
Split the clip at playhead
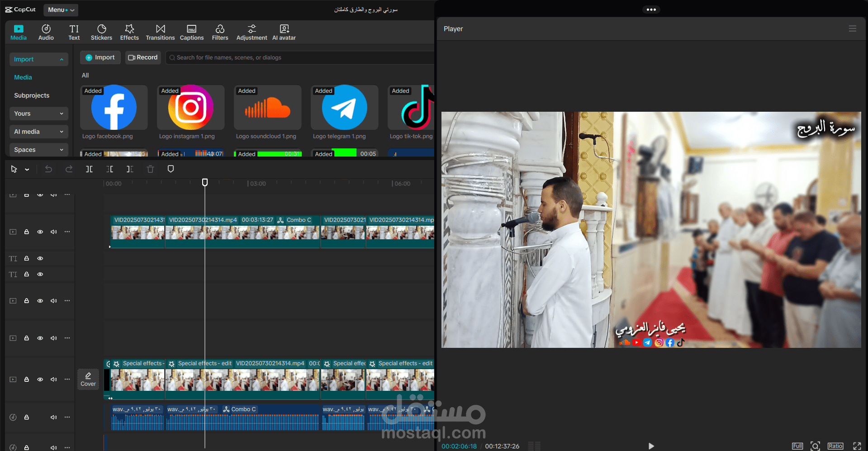[x=90, y=169]
